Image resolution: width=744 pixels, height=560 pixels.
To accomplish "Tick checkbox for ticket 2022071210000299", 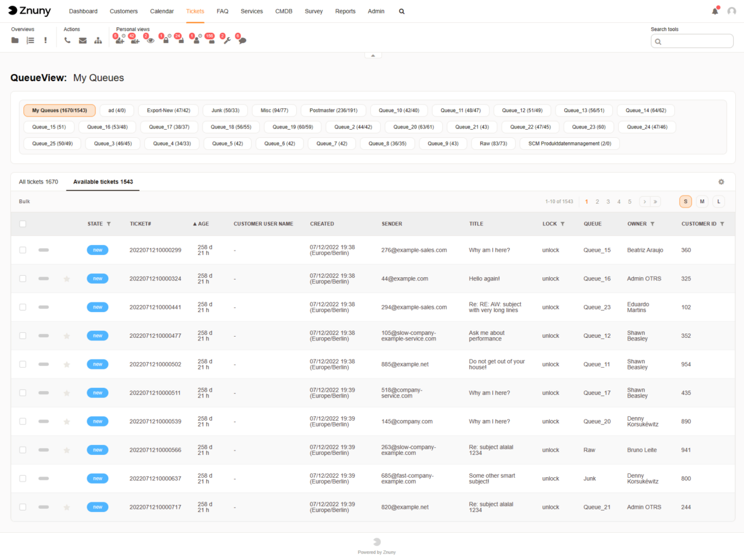I will (23, 250).
